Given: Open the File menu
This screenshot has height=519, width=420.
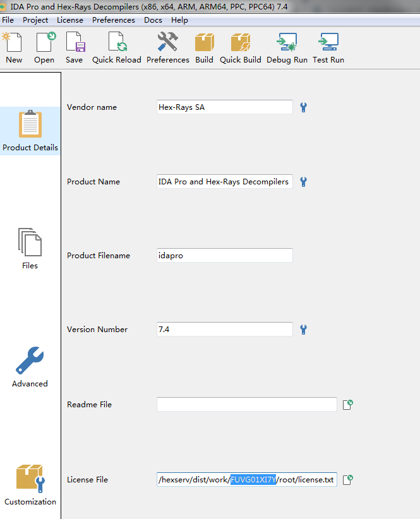Looking at the screenshot, I should pyautogui.click(x=8, y=20).
